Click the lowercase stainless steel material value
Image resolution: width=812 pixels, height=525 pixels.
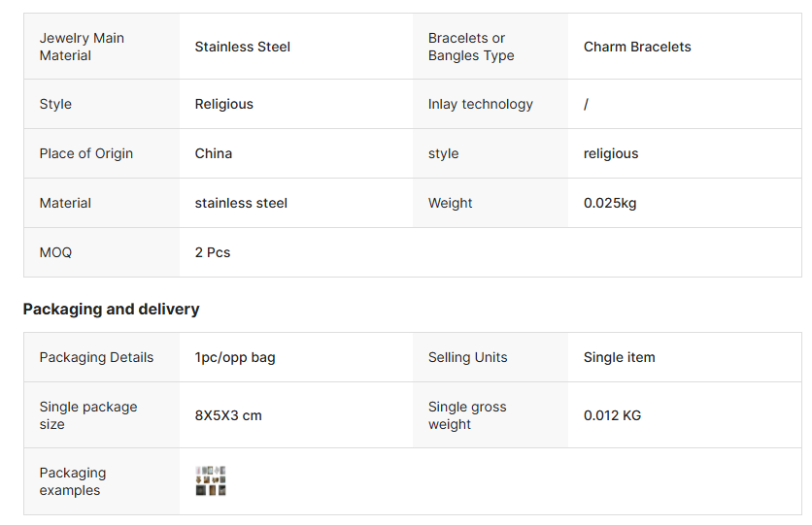click(241, 203)
